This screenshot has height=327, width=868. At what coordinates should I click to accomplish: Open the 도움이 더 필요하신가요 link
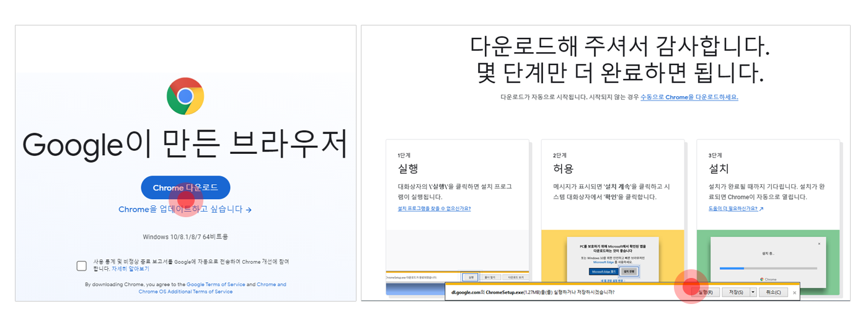[x=736, y=208]
